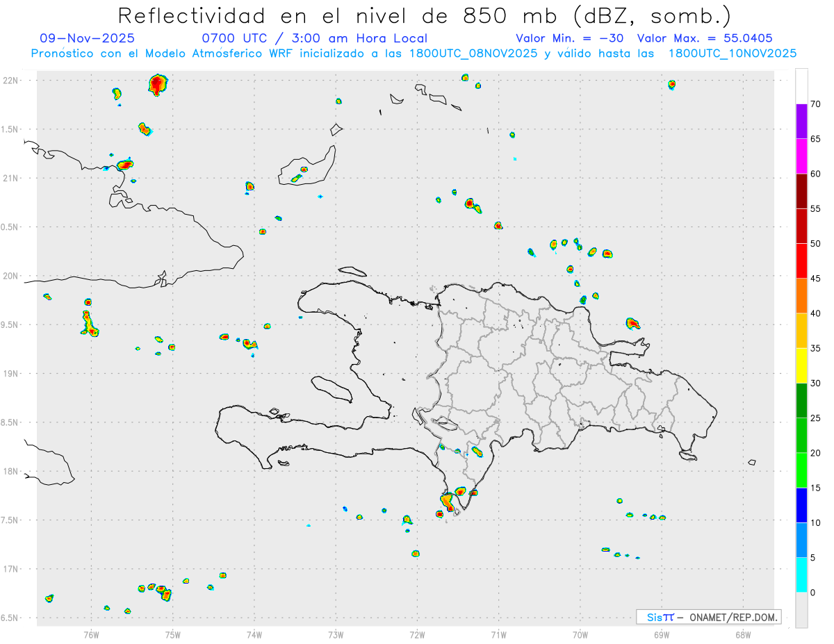Click the cyan 0–5 dBZ band
834x644 pixels.
tap(801, 575)
